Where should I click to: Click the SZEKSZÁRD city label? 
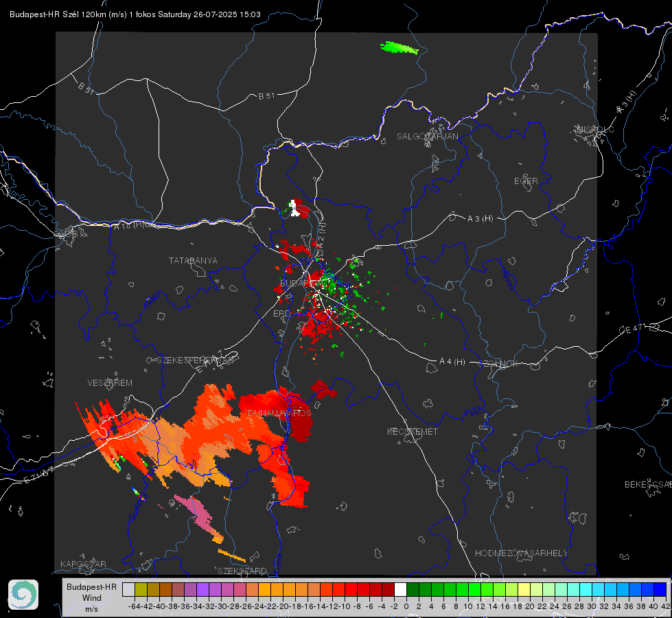click(x=242, y=571)
